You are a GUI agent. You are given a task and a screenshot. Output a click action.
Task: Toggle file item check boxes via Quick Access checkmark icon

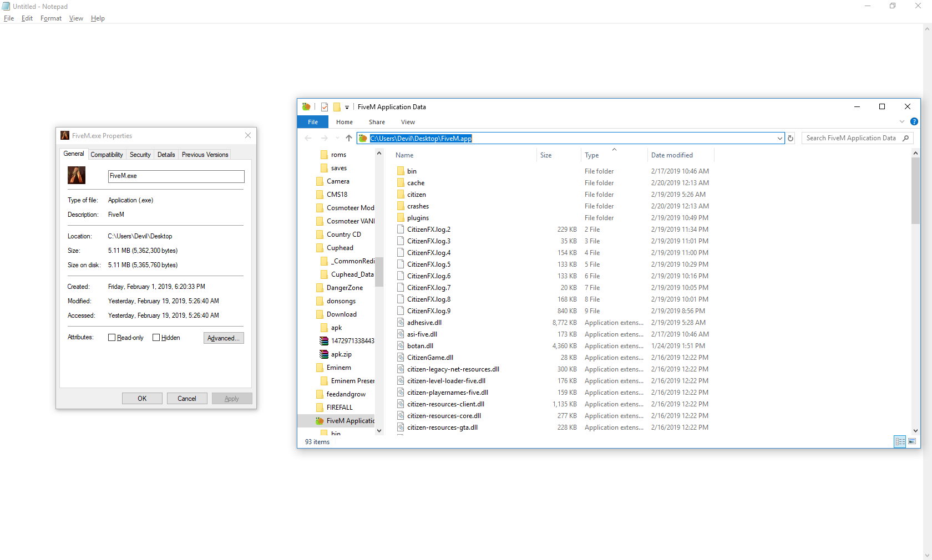tap(325, 106)
